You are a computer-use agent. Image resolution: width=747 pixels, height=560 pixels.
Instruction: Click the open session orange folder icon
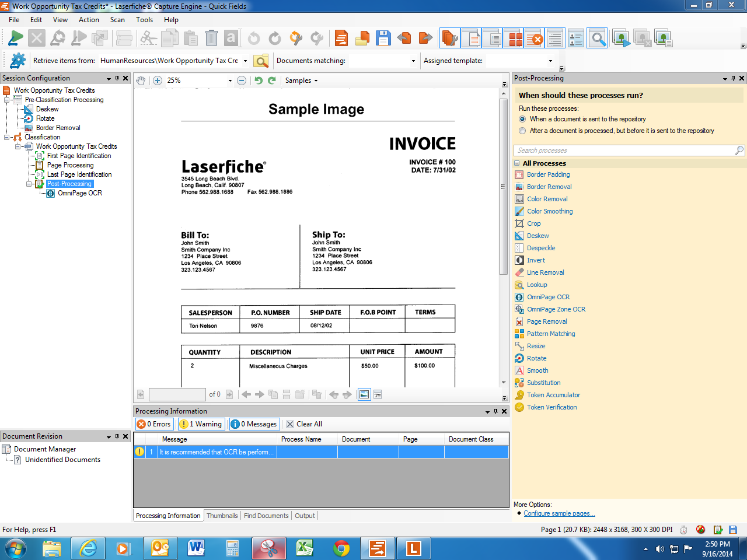pyautogui.click(x=362, y=38)
